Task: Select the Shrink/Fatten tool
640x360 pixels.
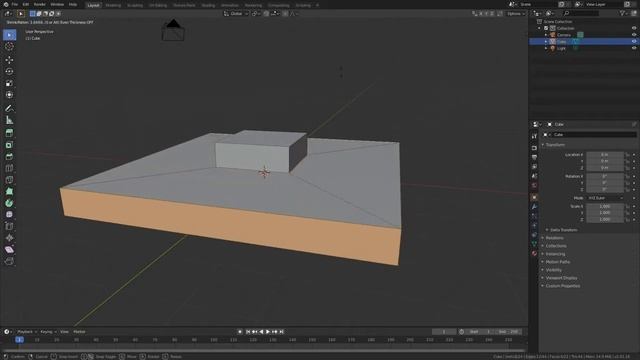Action: [x=9, y=238]
